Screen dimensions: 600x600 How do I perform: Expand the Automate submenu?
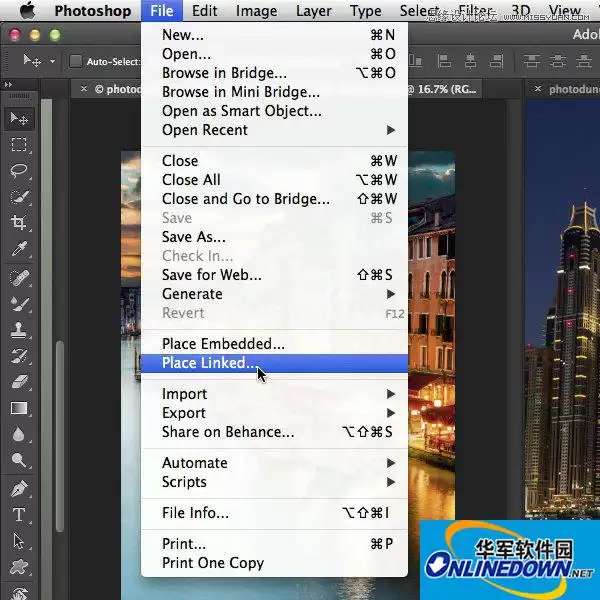click(x=274, y=463)
